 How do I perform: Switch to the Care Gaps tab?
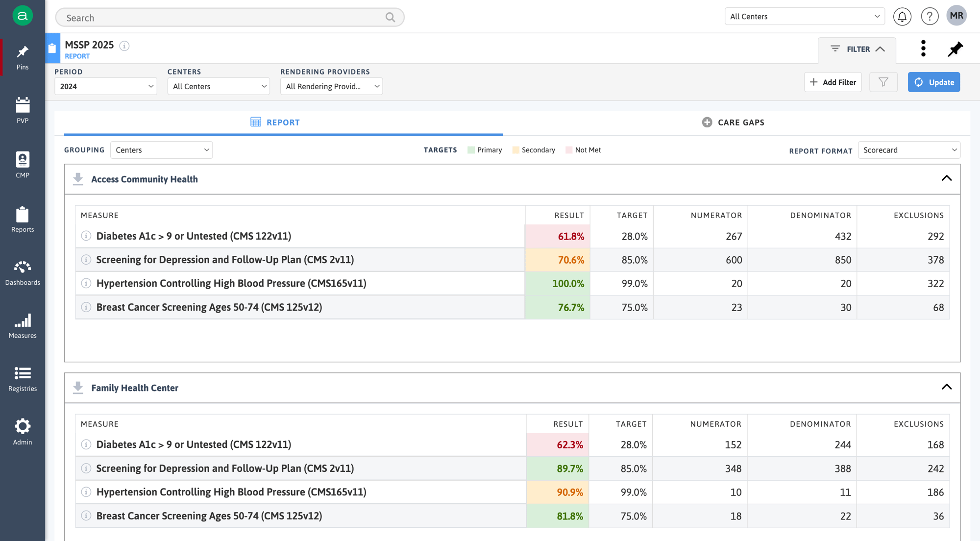(x=733, y=123)
